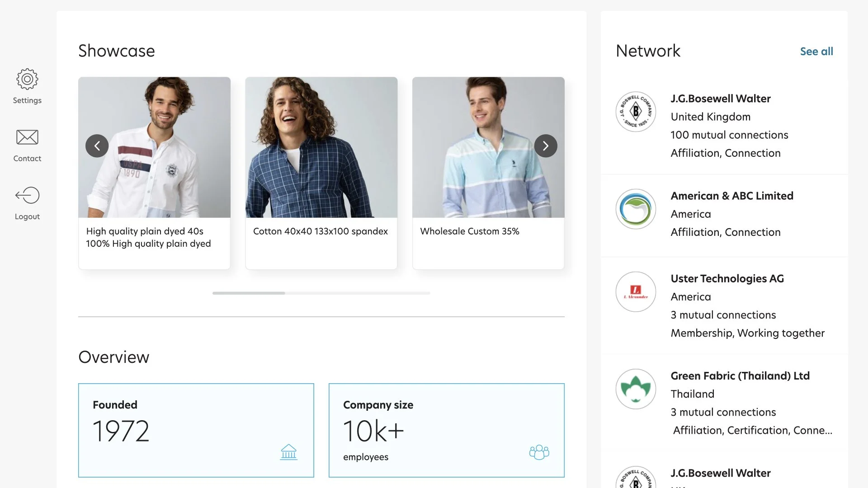Image resolution: width=868 pixels, height=488 pixels.
Task: Click American & ABC Limited logo
Action: 636,209
